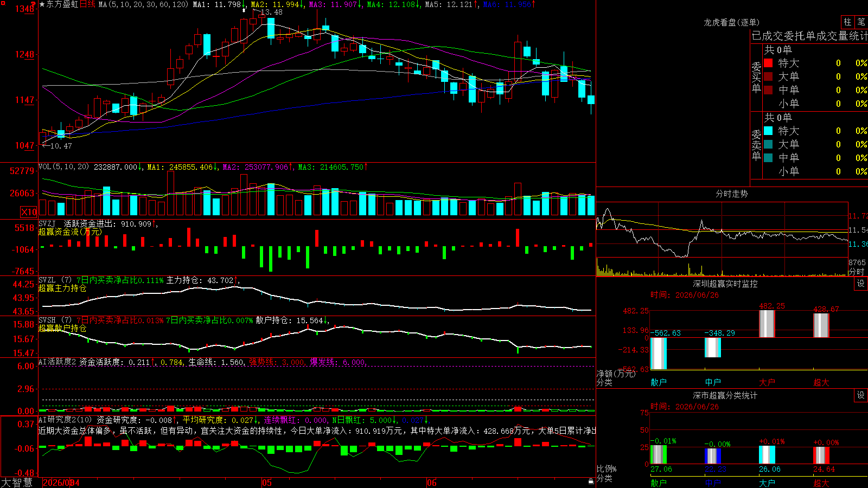The height and width of the screenshot is (488, 868).
Task: Click the cyan 大户 ratio bar at 26.06
Action: tap(767, 455)
